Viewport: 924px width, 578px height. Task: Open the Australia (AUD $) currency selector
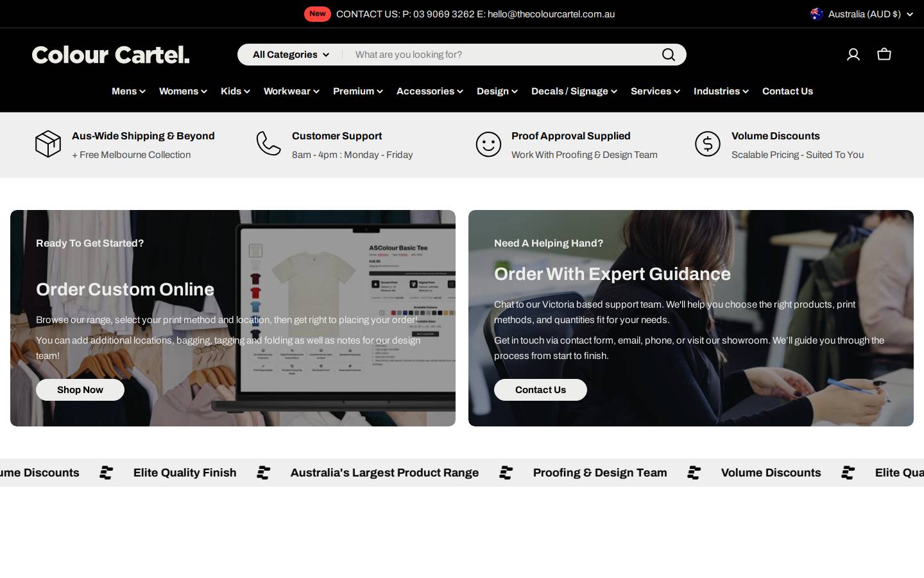click(x=862, y=14)
